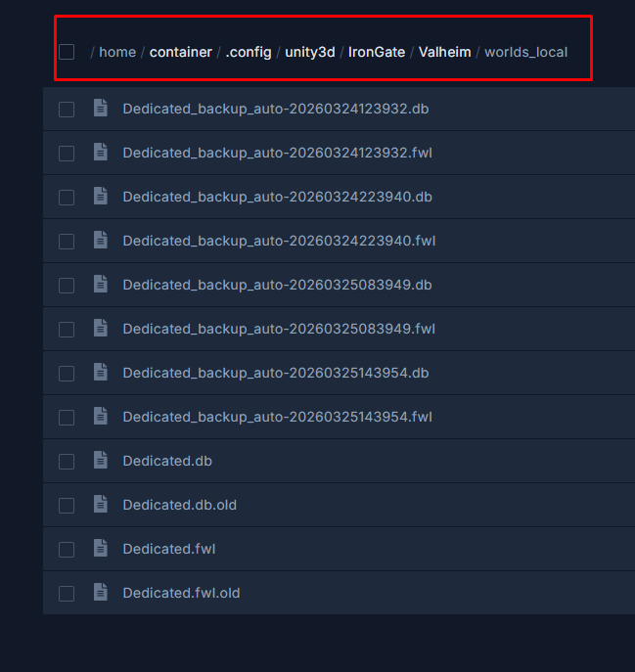Image resolution: width=635 pixels, height=672 pixels.
Task: Tick the checkbox for Dedicated.fwl.old
Action: [x=67, y=594]
